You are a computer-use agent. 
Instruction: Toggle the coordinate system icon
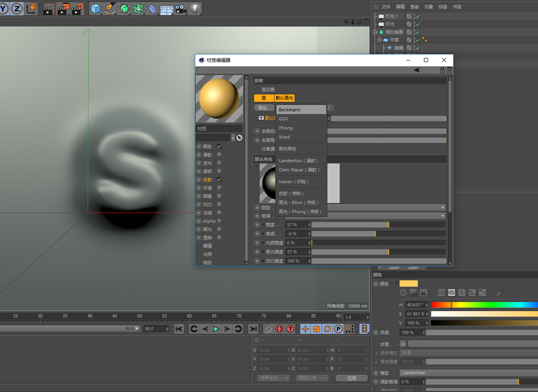click(31, 8)
